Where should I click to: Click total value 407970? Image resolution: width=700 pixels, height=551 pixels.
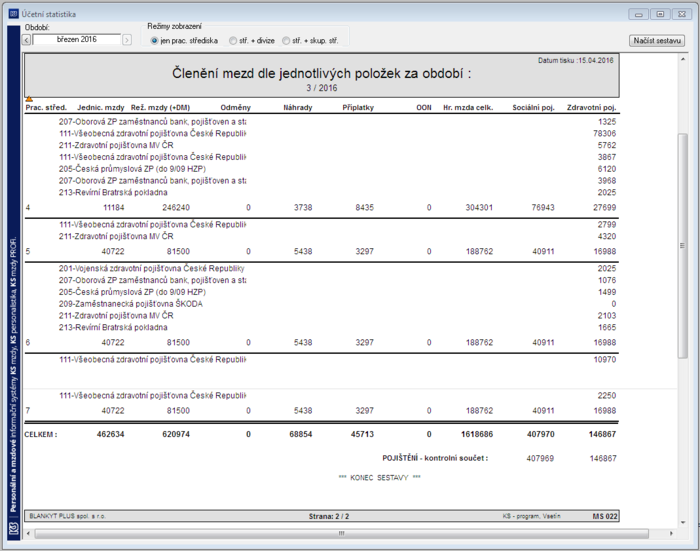541,434
